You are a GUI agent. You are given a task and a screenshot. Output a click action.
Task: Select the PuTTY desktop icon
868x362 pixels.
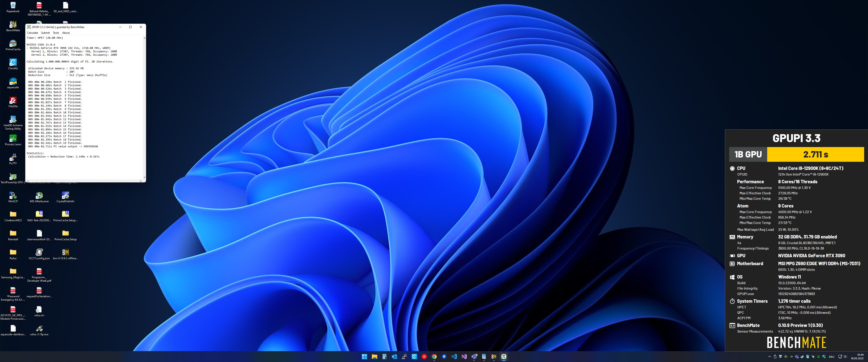[x=13, y=159]
